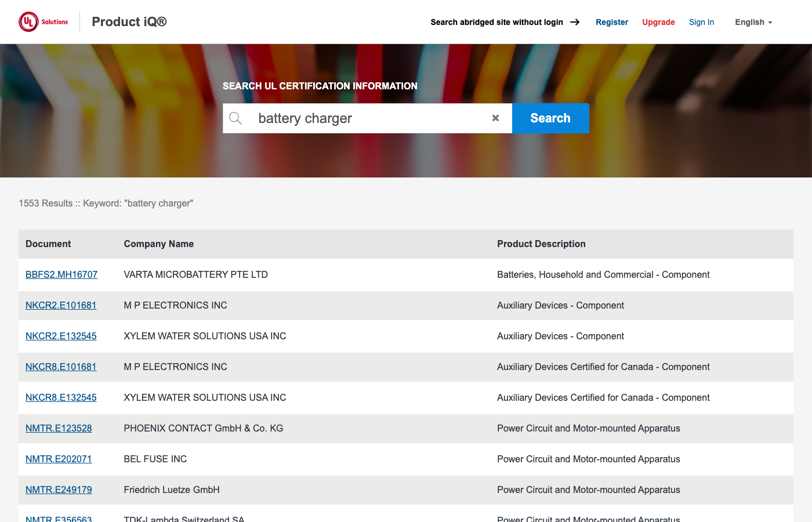Screen dimensions: 812x522
Task: Clear the search field using the X icon
Action: point(495,118)
